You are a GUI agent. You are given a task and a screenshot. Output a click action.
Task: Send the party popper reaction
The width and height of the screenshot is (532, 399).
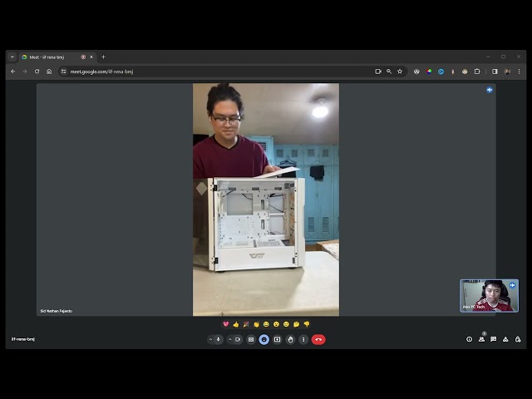pos(246,324)
